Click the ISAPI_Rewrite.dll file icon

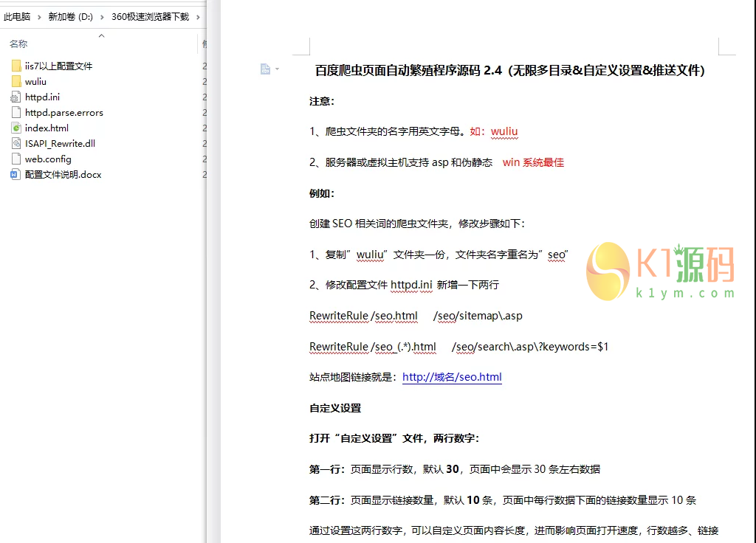[16, 143]
